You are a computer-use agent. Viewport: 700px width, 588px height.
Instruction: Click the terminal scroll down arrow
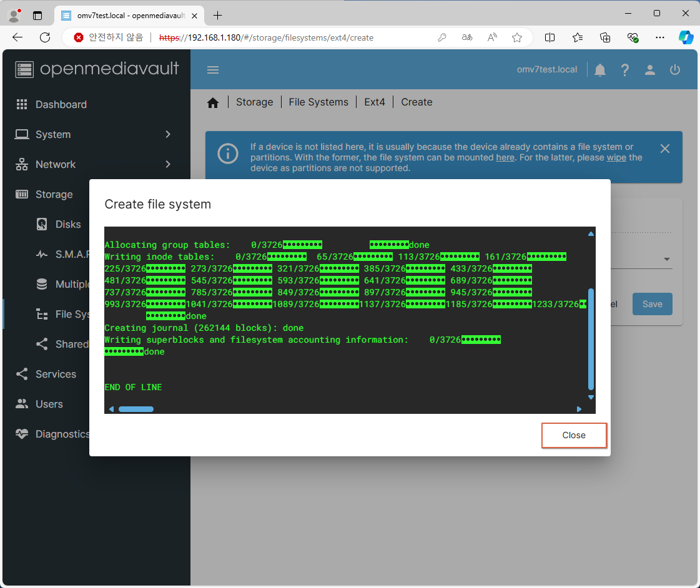591,397
